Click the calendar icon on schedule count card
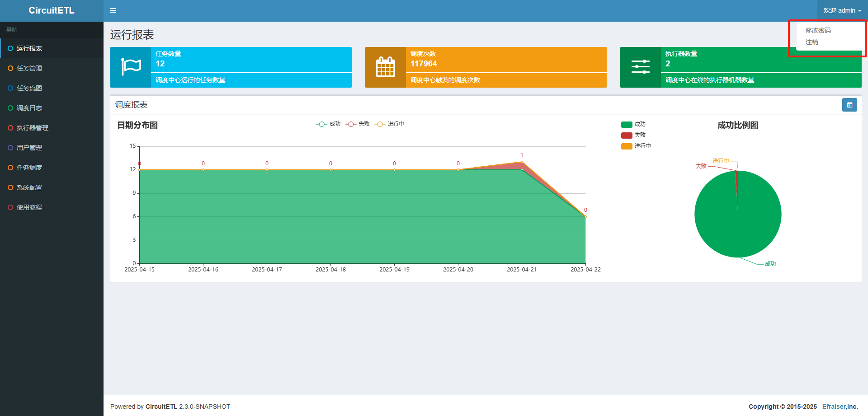868x416 pixels. (385, 67)
